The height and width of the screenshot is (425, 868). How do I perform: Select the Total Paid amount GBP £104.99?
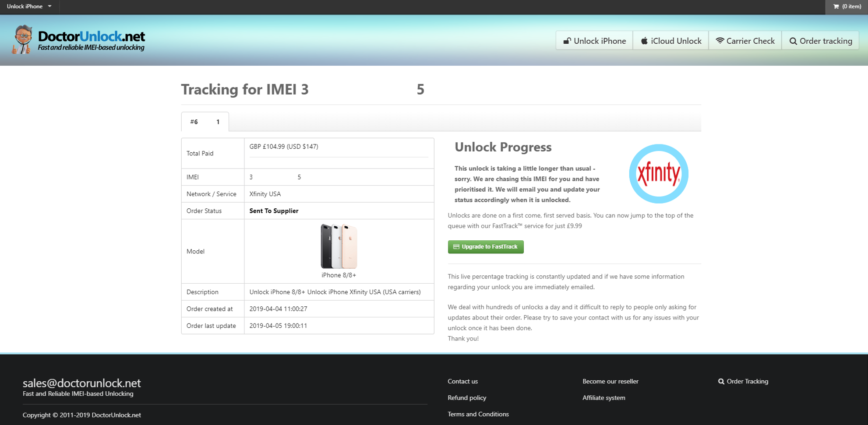point(284,147)
